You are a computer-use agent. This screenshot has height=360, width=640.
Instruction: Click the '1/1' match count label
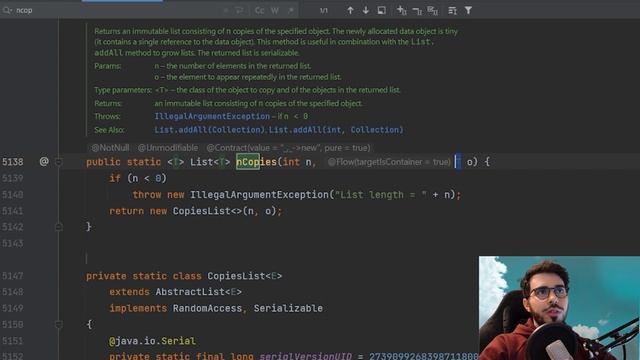tap(324, 11)
